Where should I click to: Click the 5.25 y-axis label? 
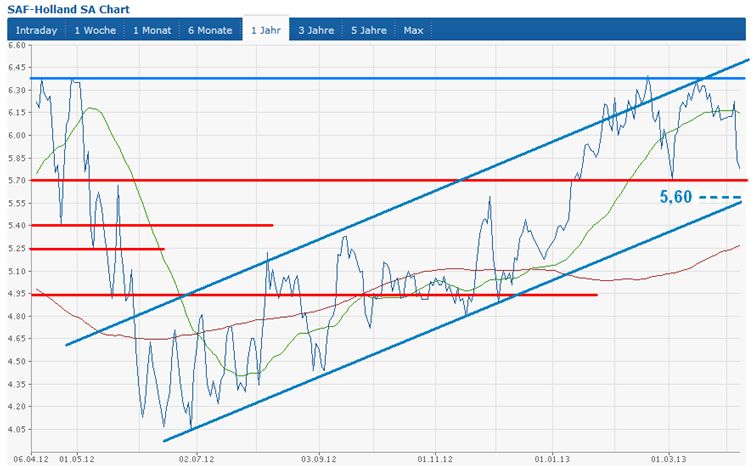click(17, 249)
